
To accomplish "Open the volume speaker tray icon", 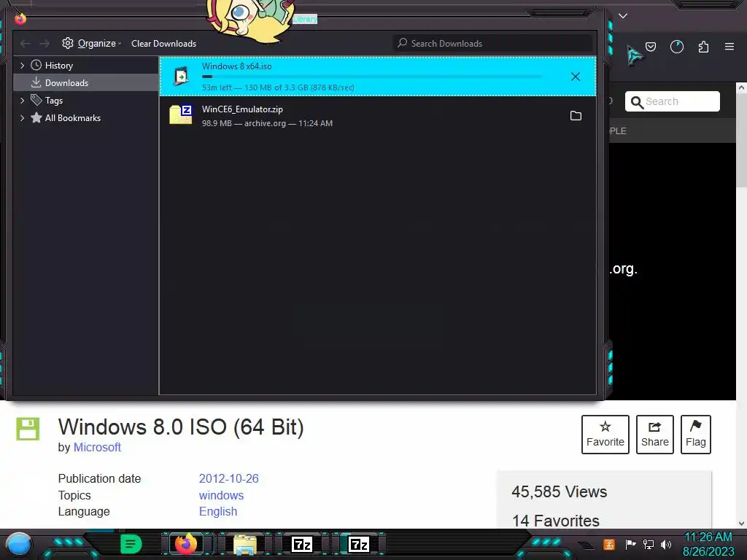I will tap(666, 544).
